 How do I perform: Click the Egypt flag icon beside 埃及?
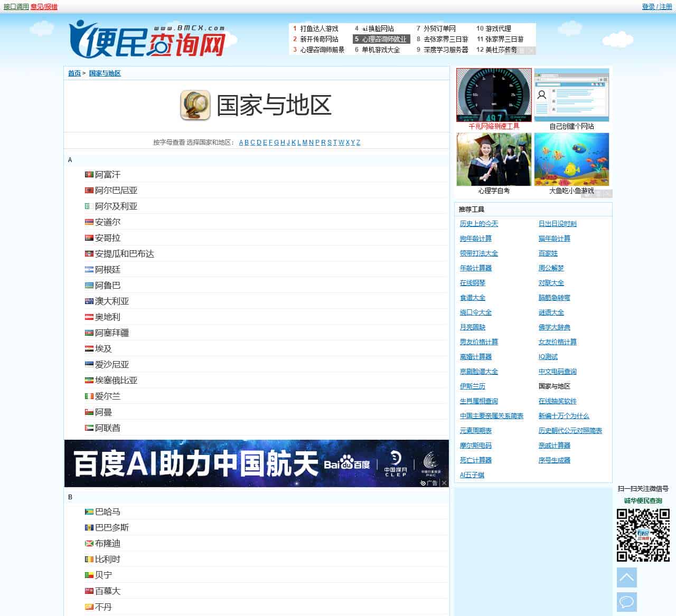(x=89, y=348)
